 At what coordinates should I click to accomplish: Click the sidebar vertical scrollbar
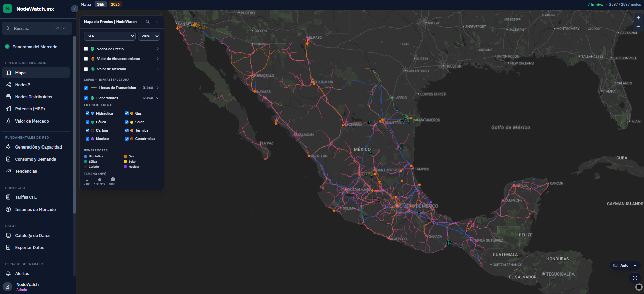74,125
